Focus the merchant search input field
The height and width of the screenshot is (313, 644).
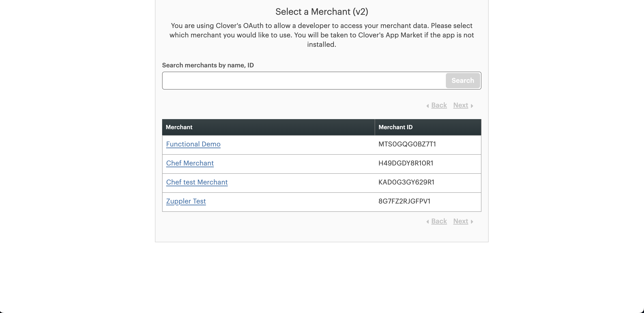303,81
